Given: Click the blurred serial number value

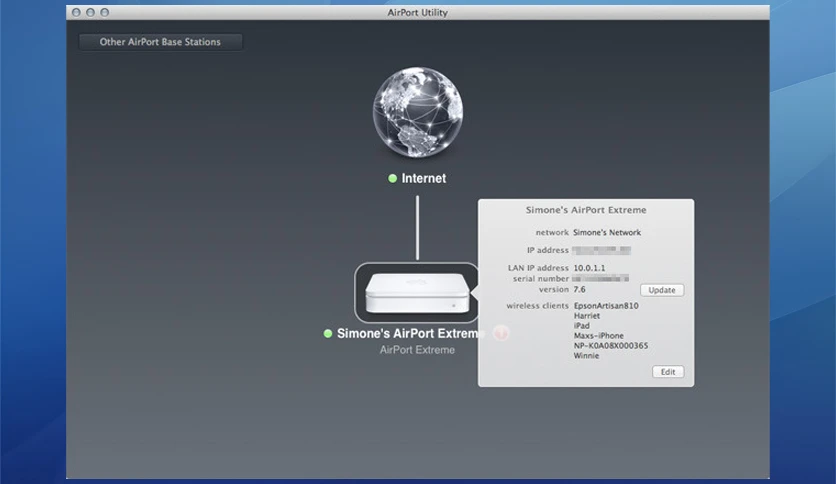Looking at the screenshot, I should pos(600,278).
